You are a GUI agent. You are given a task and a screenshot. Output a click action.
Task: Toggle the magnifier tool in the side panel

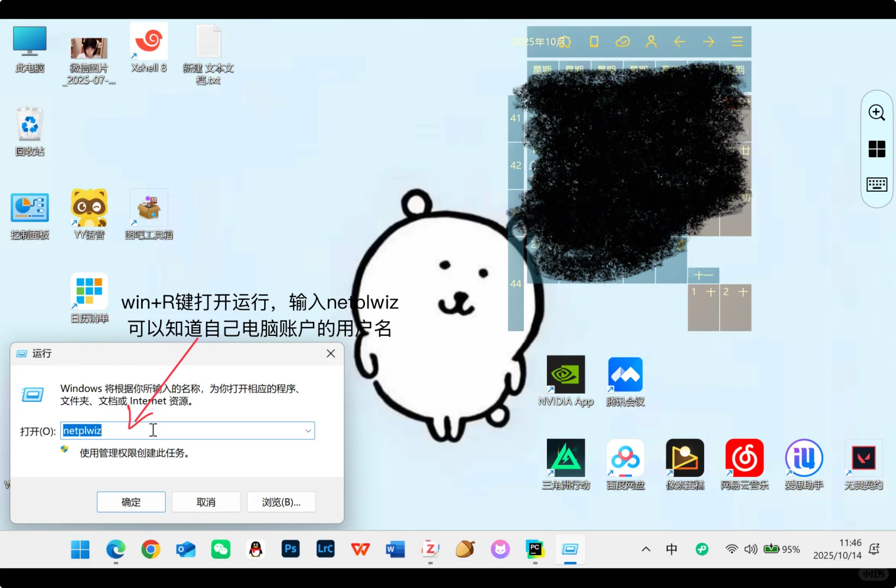[876, 113]
